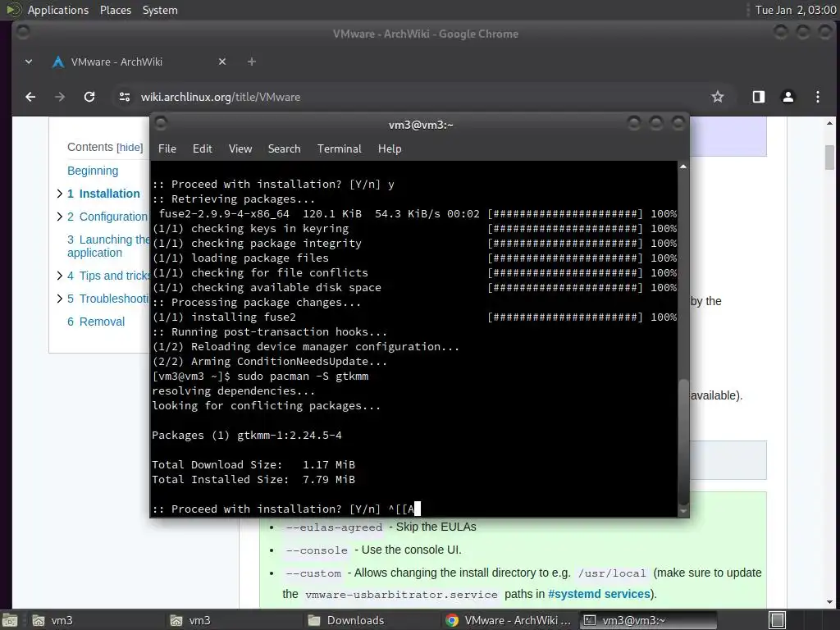
Task: Bookmark this page with the star icon
Action: pyautogui.click(x=717, y=97)
